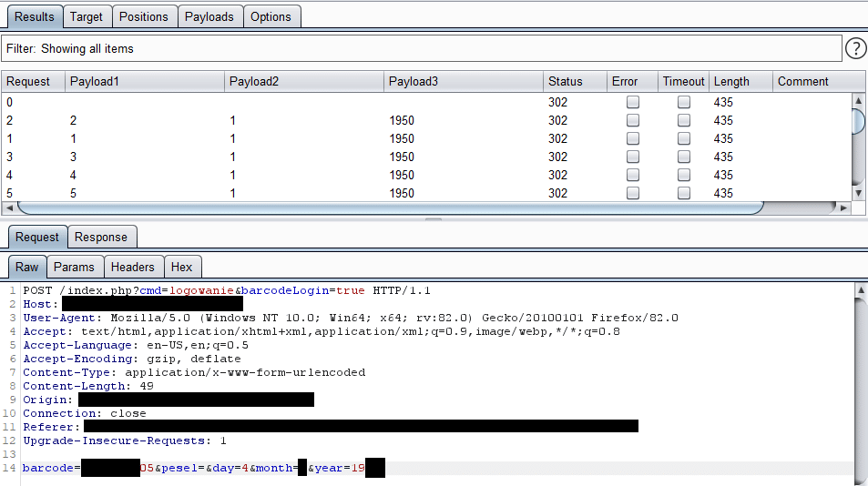Sort by Request column header

coord(33,81)
